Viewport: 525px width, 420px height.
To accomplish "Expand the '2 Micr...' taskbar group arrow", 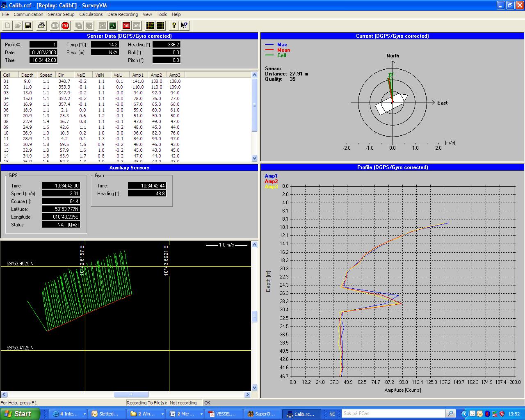I will tap(201, 414).
